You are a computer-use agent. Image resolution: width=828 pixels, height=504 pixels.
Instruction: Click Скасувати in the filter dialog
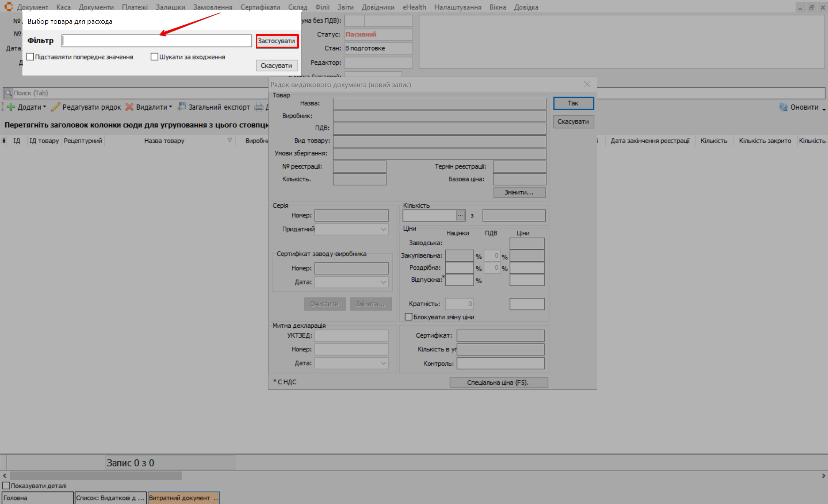pos(277,66)
